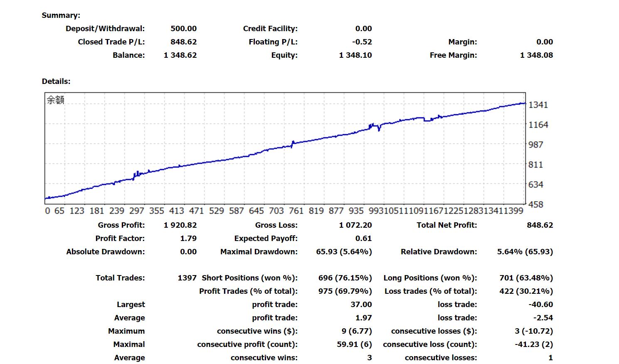This screenshot has width=619, height=364.
Task: Click the consecutive losses value 3 (-10.72)
Action: coord(534,331)
